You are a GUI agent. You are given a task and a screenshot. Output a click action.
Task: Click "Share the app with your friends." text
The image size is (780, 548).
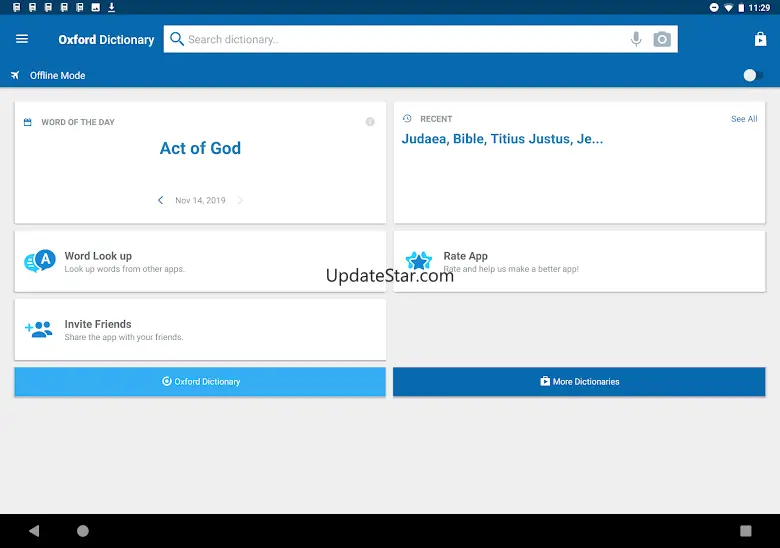point(124,337)
